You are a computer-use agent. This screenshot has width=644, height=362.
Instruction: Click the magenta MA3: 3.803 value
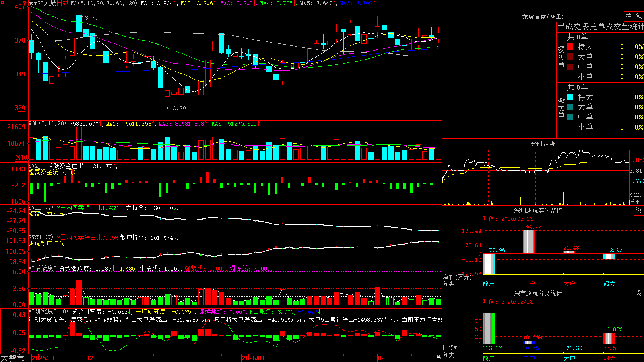[x=237, y=3]
